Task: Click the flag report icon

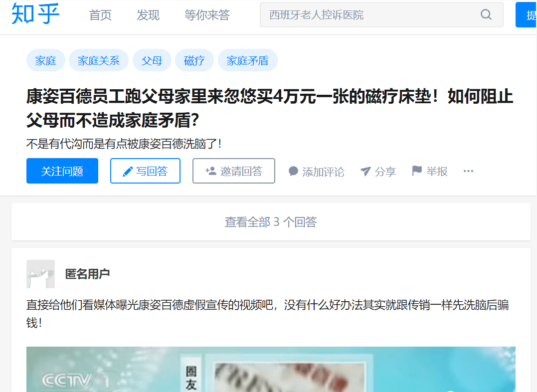Action: pyautogui.click(x=416, y=171)
